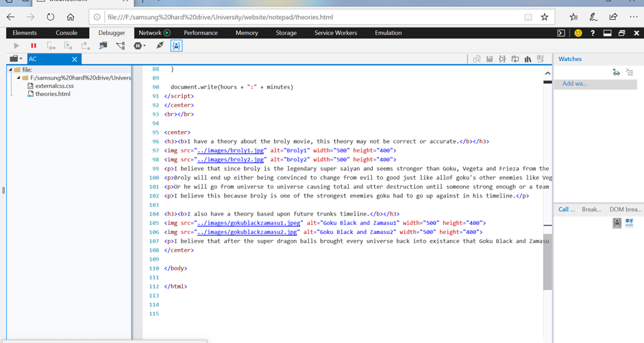The width and height of the screenshot is (644, 343).
Task: Open the Edge more options ellipsis menu
Action: tap(634, 17)
